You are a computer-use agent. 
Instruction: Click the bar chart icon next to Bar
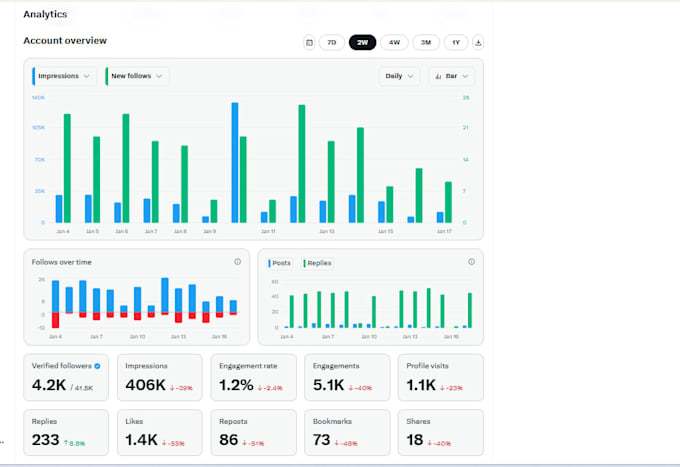pyautogui.click(x=438, y=76)
